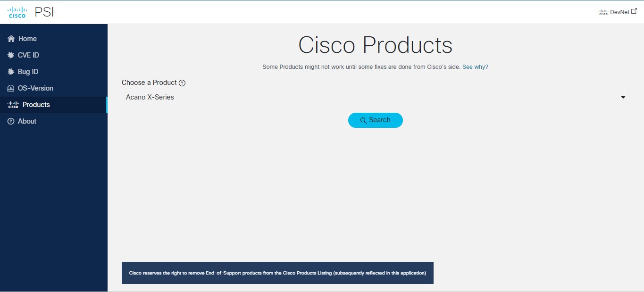Click the OS-Version drive icon
The width and height of the screenshot is (644, 292).
click(x=11, y=88)
